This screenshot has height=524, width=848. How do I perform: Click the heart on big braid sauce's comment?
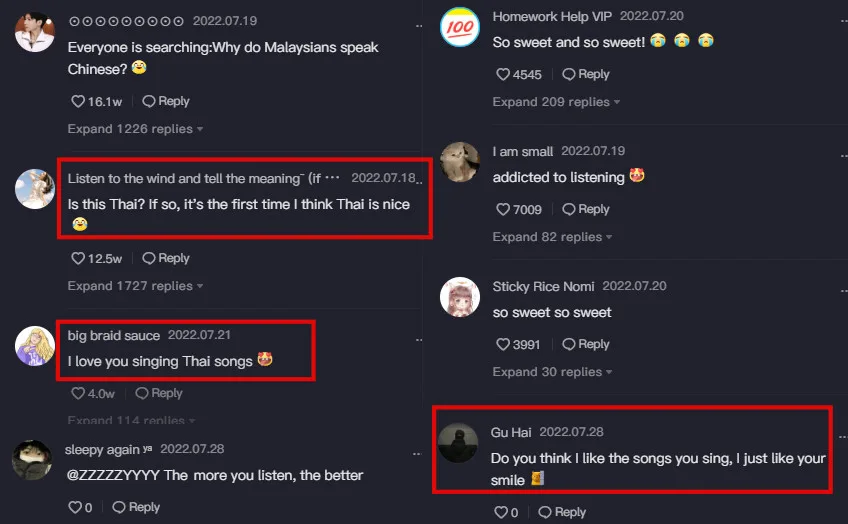78,393
